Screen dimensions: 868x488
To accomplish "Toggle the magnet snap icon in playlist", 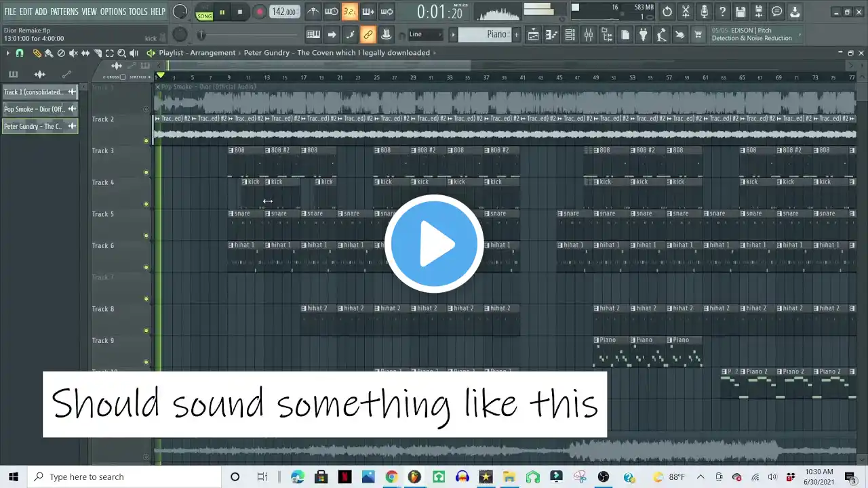I will pos(19,53).
